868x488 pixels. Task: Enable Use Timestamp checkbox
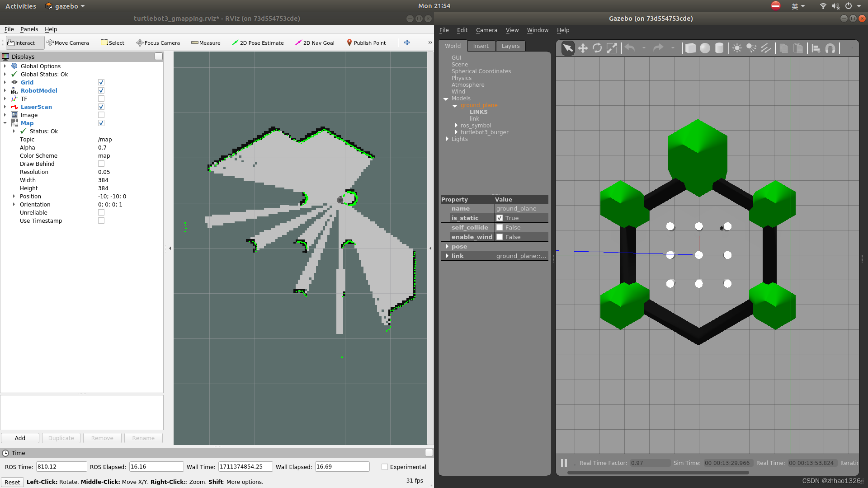[101, 221]
